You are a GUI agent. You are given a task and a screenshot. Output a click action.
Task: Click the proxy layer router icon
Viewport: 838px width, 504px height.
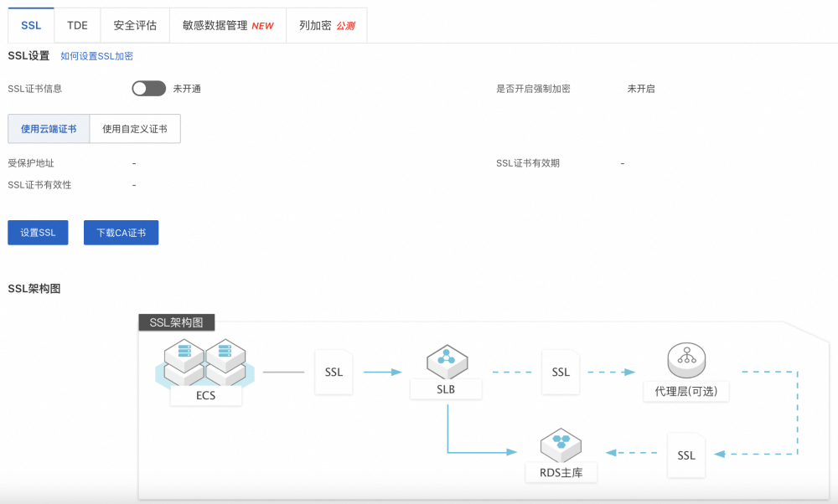pos(687,361)
